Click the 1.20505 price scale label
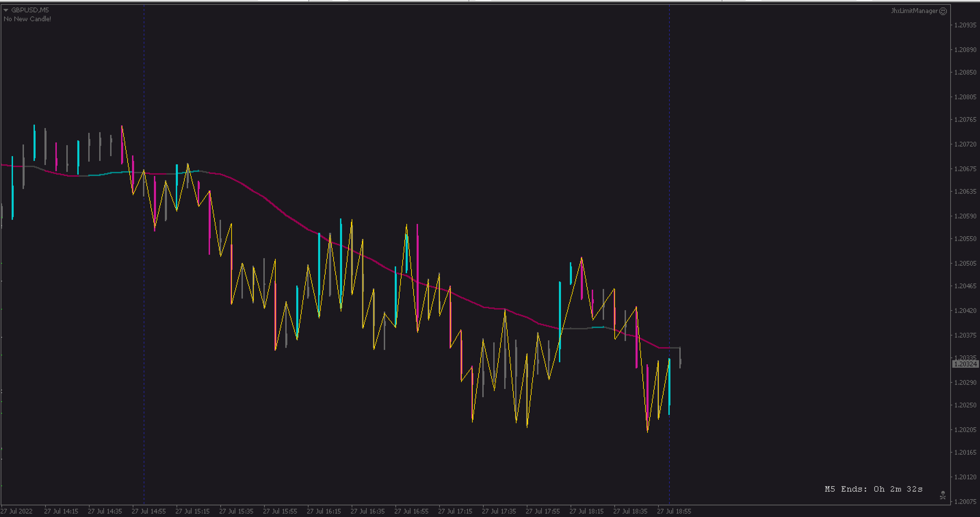The width and height of the screenshot is (980, 517). pyautogui.click(x=965, y=263)
